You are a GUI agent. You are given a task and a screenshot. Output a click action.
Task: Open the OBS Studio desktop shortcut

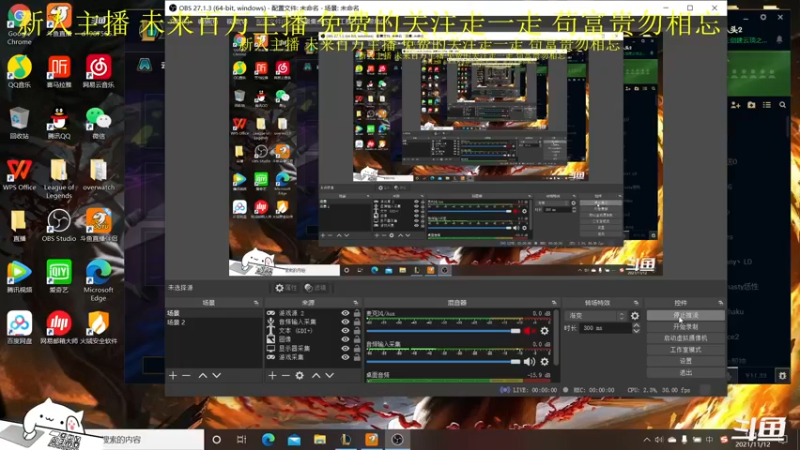click(59, 225)
